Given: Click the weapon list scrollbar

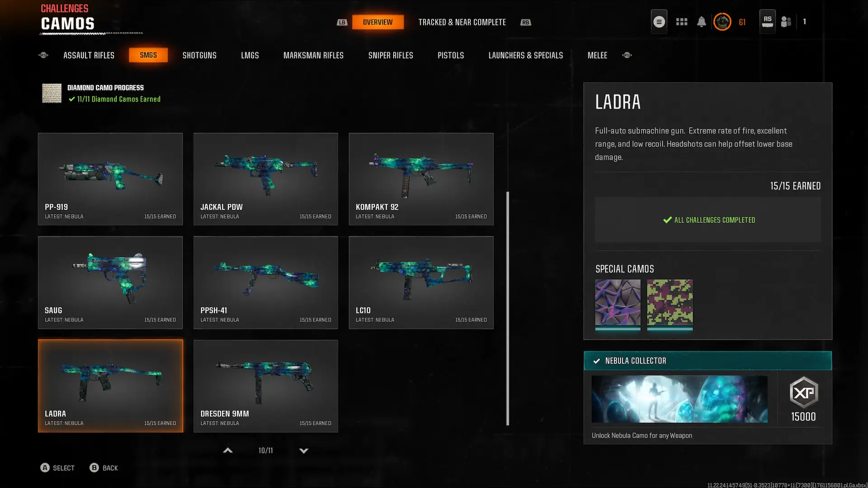Looking at the screenshot, I should pos(508,309).
